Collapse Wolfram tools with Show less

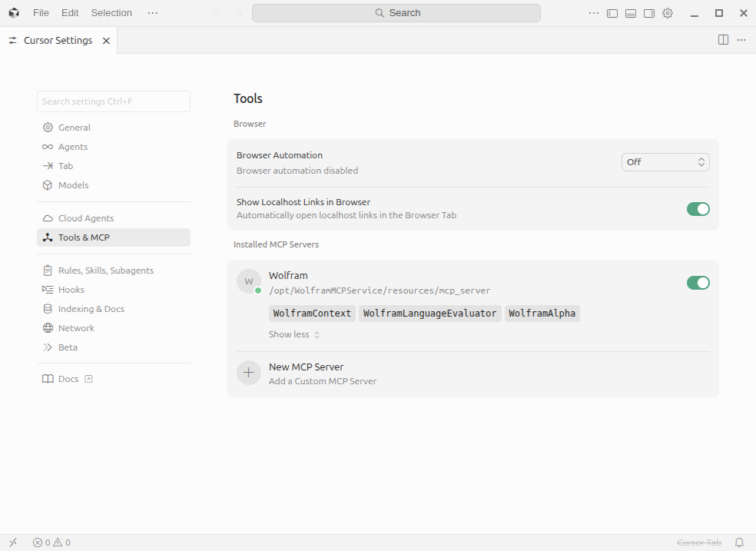[x=293, y=334]
